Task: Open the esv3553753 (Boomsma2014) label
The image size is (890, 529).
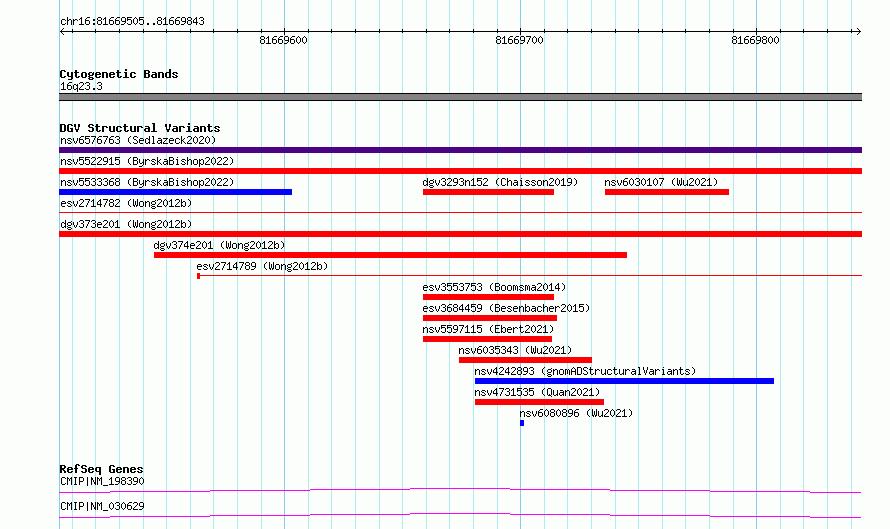Action: point(494,287)
